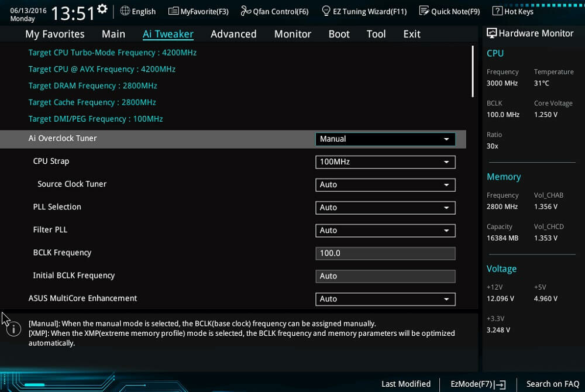
Task: Switch to EzMode(F7)
Action: click(x=478, y=384)
